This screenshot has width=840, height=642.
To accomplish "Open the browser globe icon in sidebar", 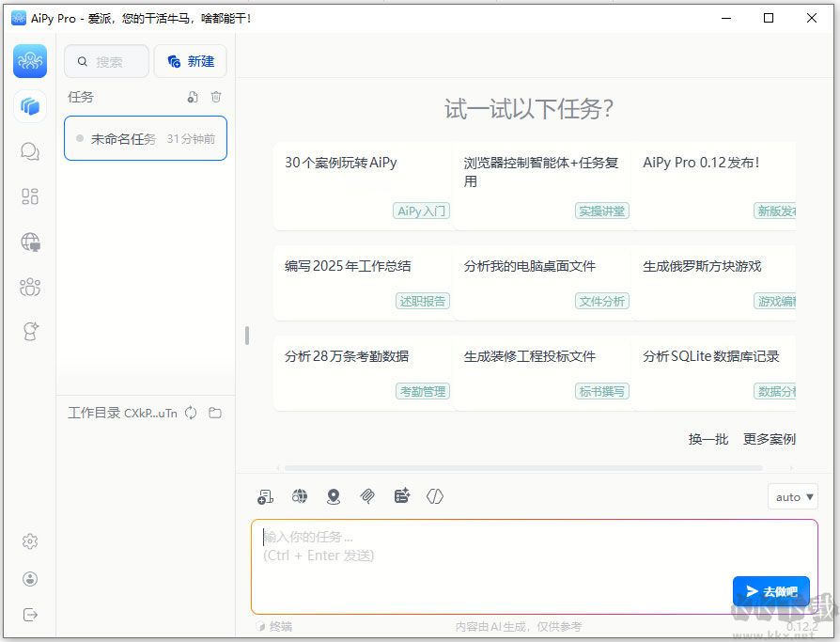I will tap(30, 242).
